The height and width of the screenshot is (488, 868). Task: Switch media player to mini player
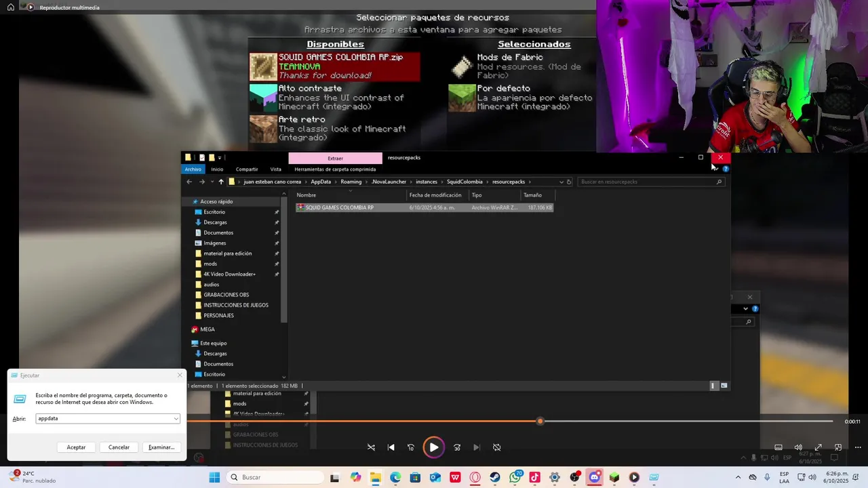tap(838, 447)
